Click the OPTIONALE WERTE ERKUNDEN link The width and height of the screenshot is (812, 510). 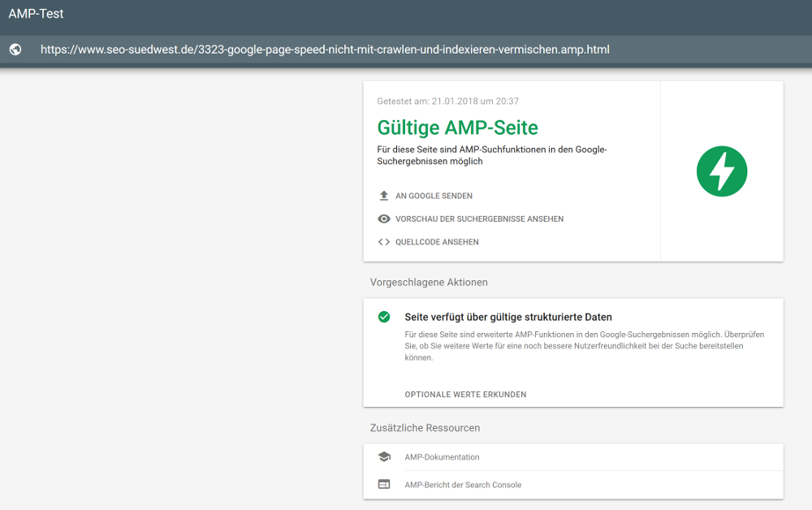pyautogui.click(x=464, y=394)
